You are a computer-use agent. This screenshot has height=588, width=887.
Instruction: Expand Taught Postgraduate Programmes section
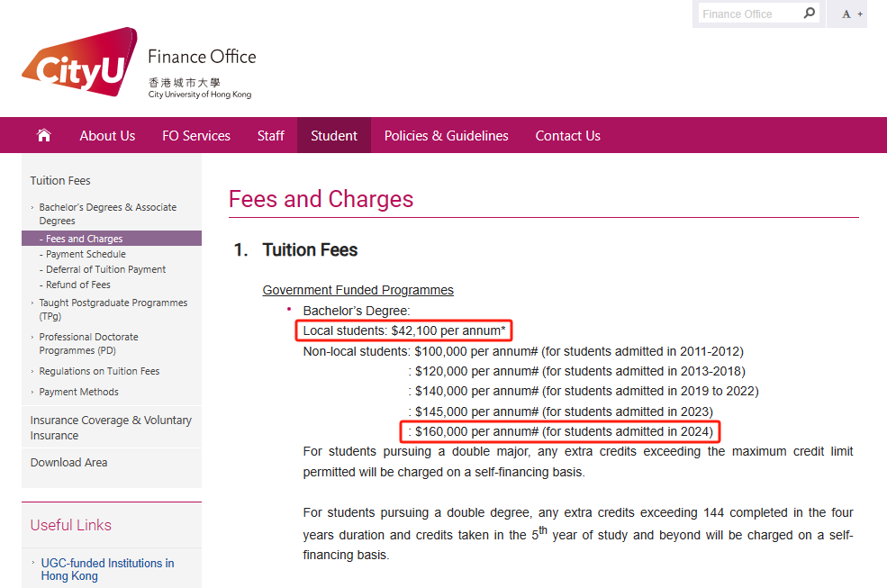113,309
